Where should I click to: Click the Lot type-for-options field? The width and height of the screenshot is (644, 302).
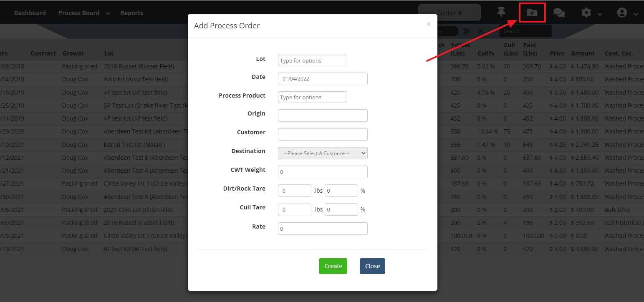point(312,60)
